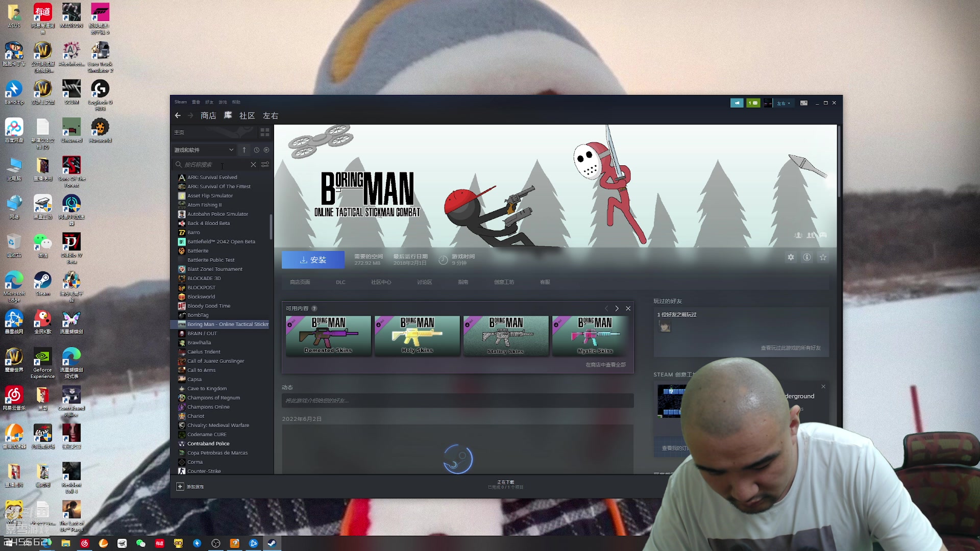
Task: Clear the library search with X
Action: [x=253, y=164]
